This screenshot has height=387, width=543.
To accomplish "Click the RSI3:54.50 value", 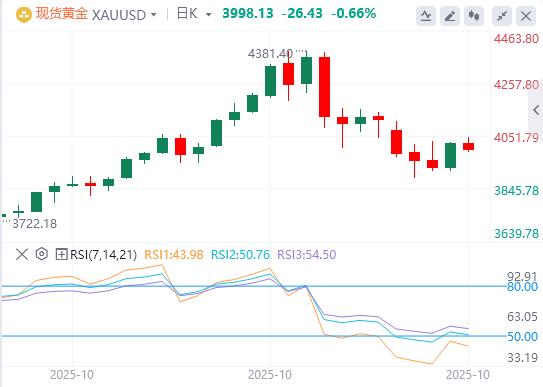I will 307,255.
